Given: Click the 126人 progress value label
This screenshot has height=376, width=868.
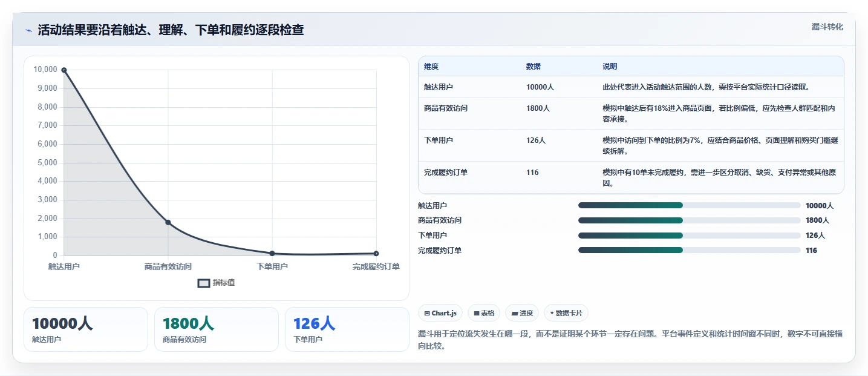Looking at the screenshot, I should tap(815, 236).
